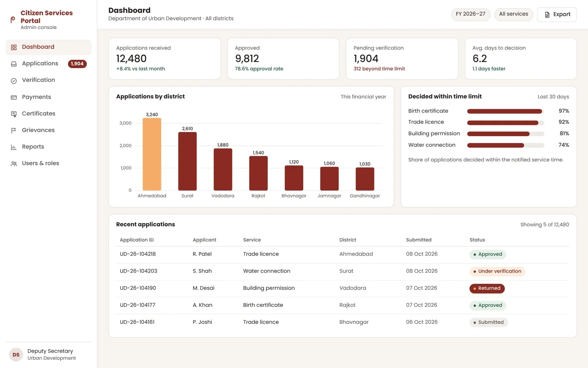
Task: Click the Trade licence progress bar
Action: click(x=506, y=123)
